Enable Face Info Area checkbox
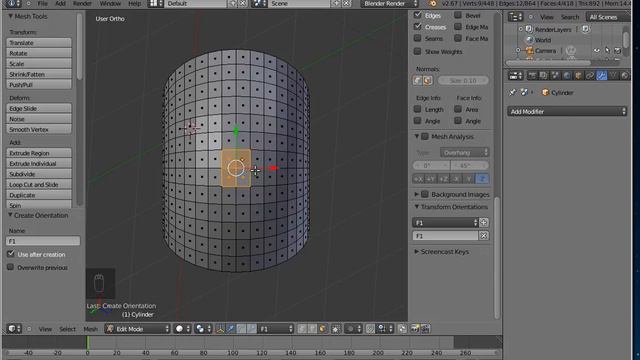640x360 pixels. pyautogui.click(x=458, y=109)
